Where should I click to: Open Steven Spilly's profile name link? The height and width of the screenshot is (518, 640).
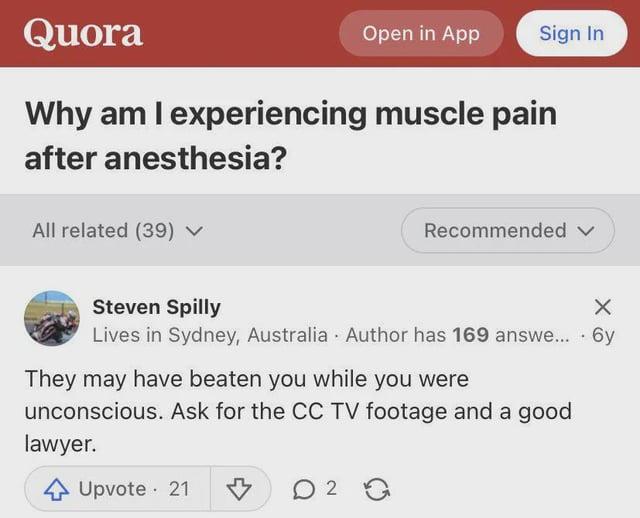pyautogui.click(x=156, y=307)
